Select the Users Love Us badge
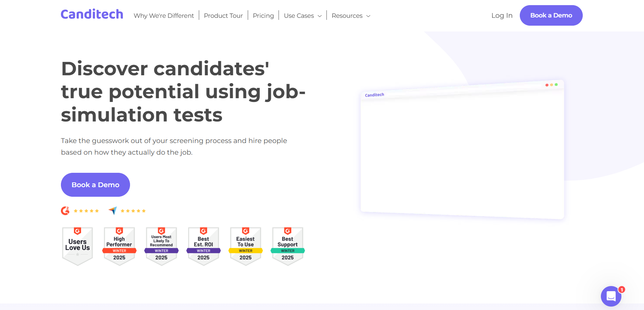Viewport: 644px width, 310px height. coord(78,246)
